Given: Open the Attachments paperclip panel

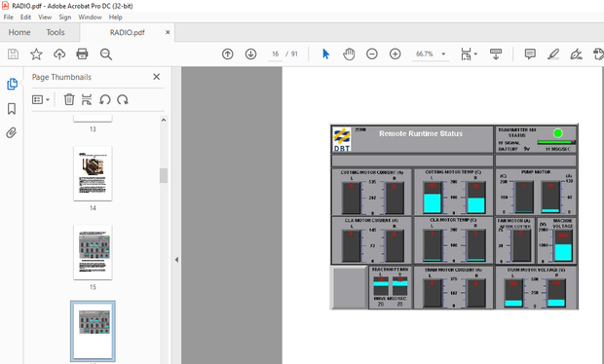Looking at the screenshot, I should (x=12, y=133).
